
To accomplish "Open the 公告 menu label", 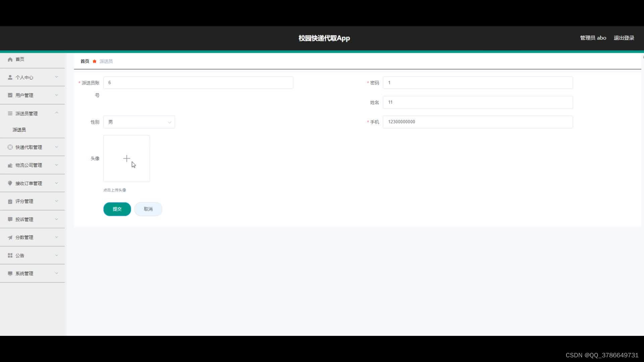I will tap(20, 255).
